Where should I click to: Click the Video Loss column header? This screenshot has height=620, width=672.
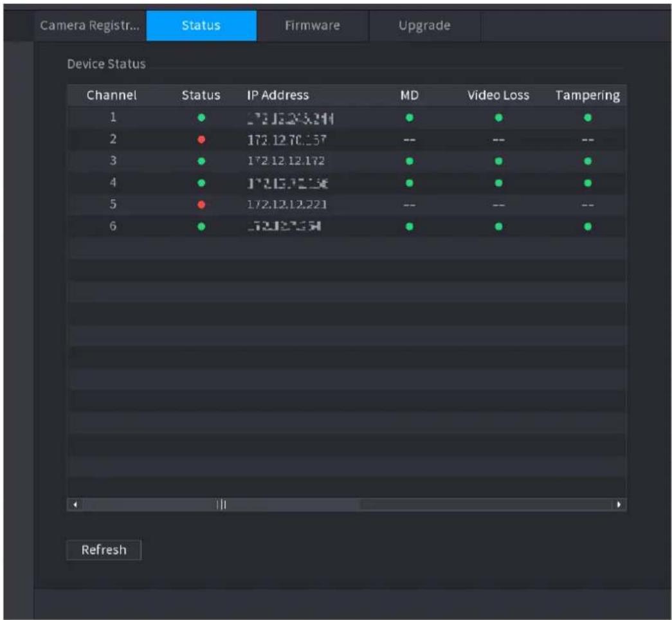(x=498, y=95)
